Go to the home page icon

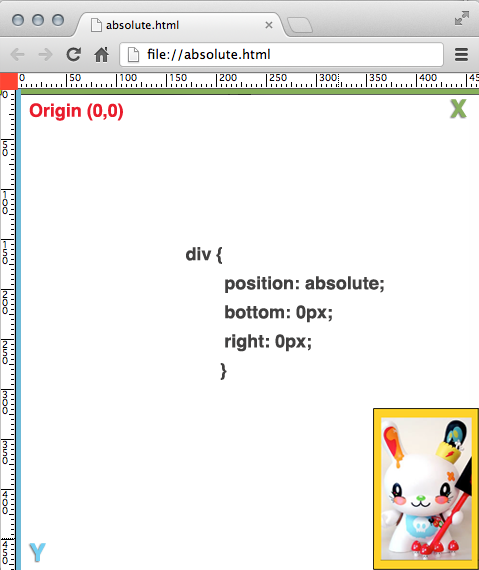click(101, 55)
